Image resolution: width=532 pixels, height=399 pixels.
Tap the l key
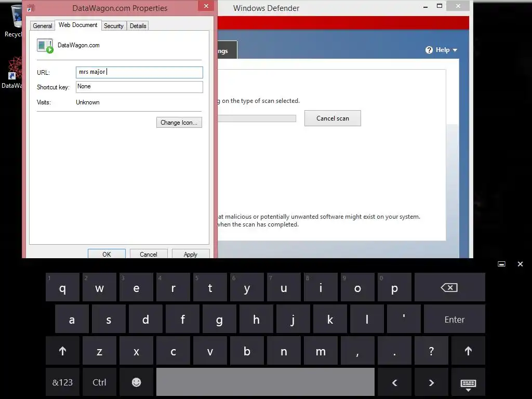point(367,320)
